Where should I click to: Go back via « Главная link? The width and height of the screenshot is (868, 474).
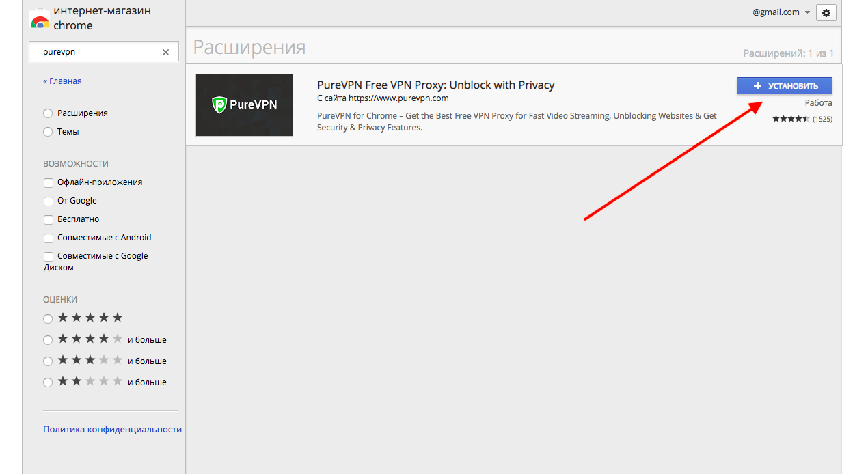coord(62,81)
